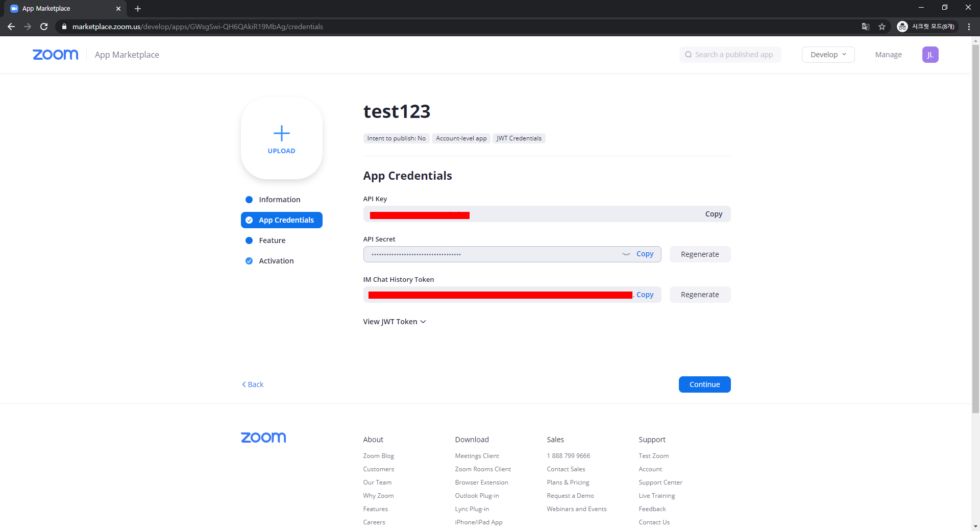Open Our Team footer link
The width and height of the screenshot is (980, 531).
click(x=377, y=482)
